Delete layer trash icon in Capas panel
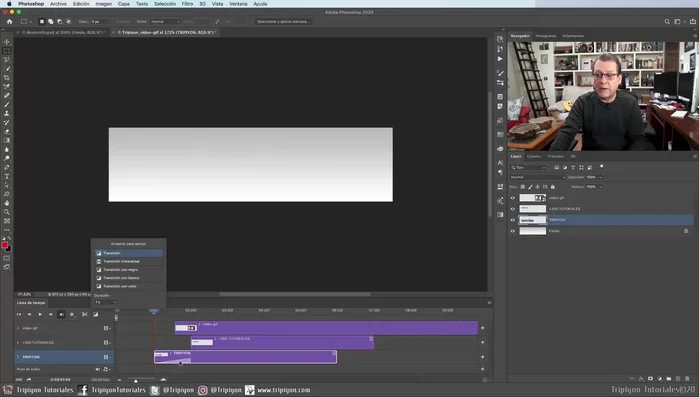 [x=687, y=379]
